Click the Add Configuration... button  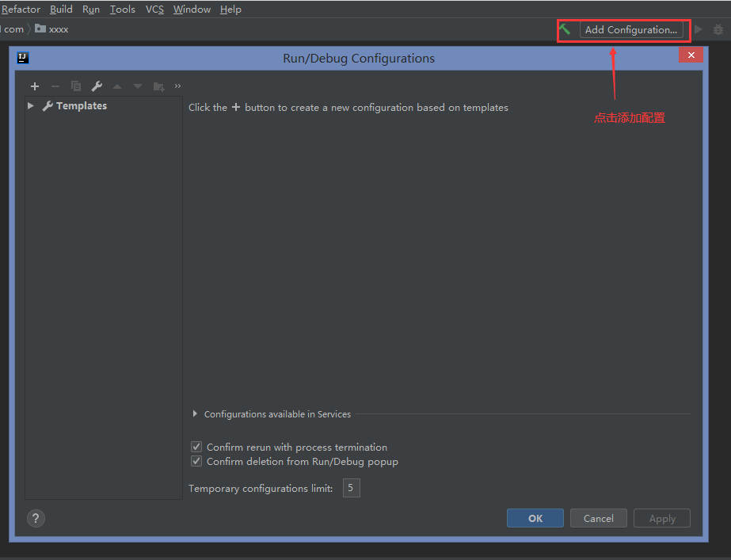(x=631, y=30)
